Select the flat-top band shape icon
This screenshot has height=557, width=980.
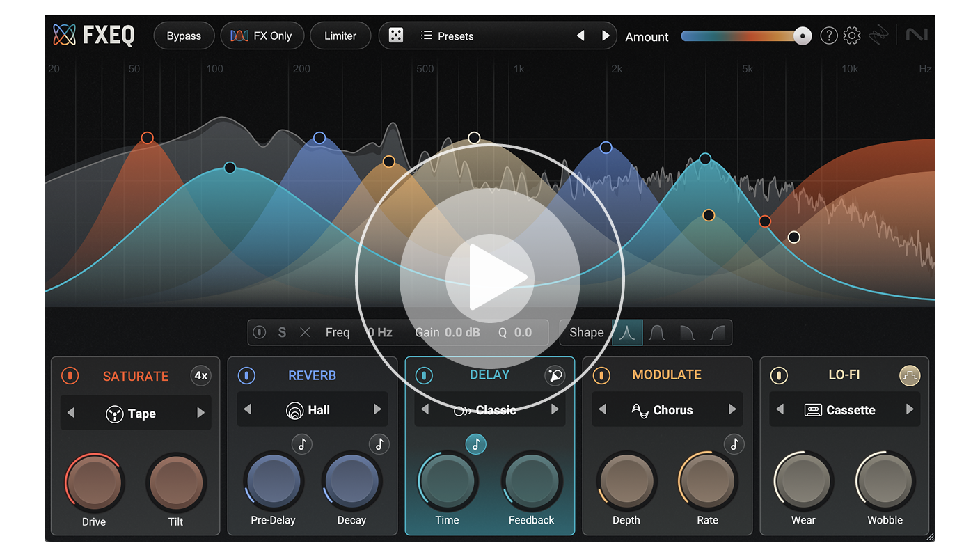point(657,333)
